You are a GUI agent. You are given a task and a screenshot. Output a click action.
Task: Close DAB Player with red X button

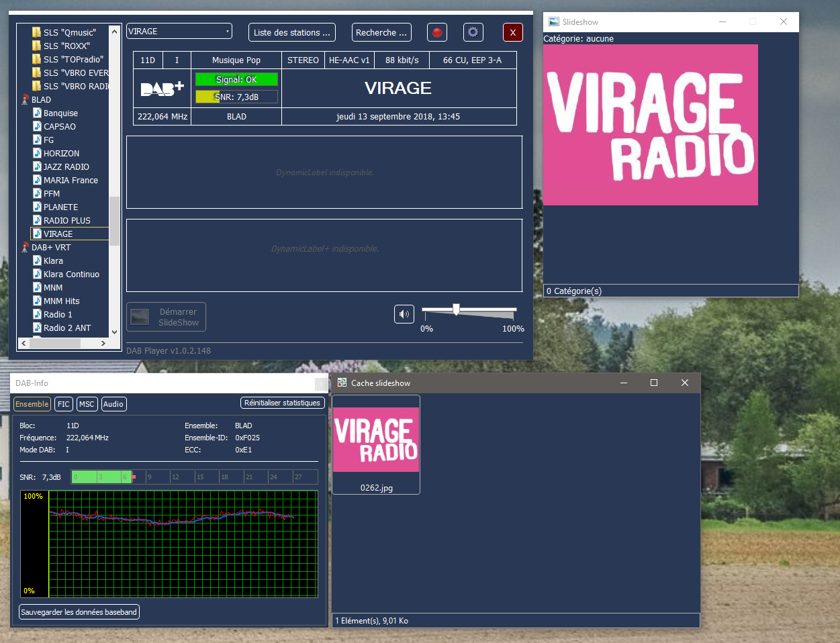pyautogui.click(x=513, y=32)
